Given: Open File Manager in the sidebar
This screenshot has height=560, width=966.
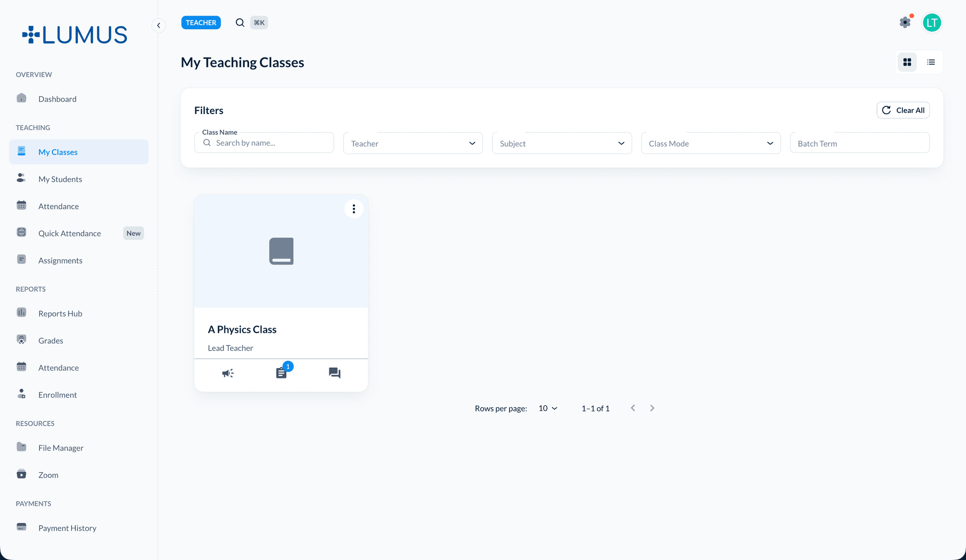Looking at the screenshot, I should [x=79, y=448].
